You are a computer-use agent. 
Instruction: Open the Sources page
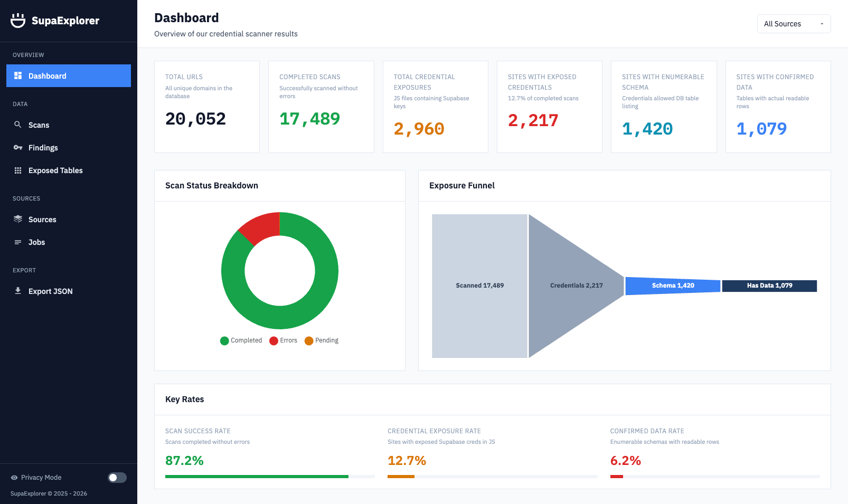pyautogui.click(x=42, y=219)
